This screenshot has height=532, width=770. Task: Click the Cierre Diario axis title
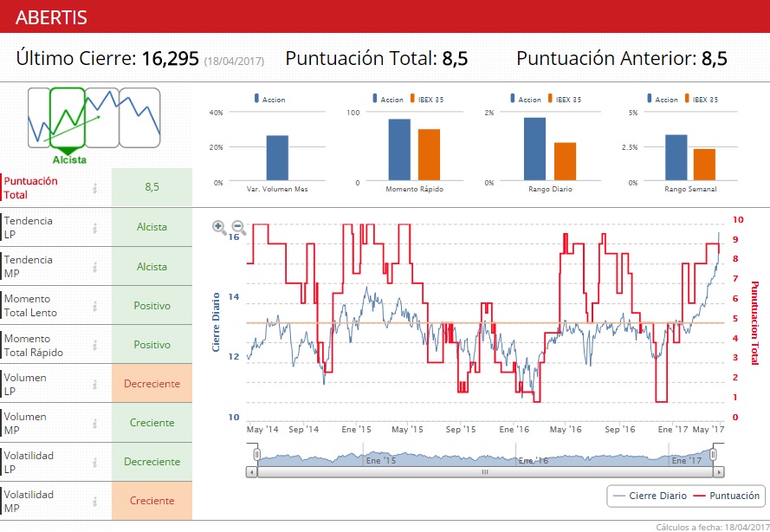point(216,322)
